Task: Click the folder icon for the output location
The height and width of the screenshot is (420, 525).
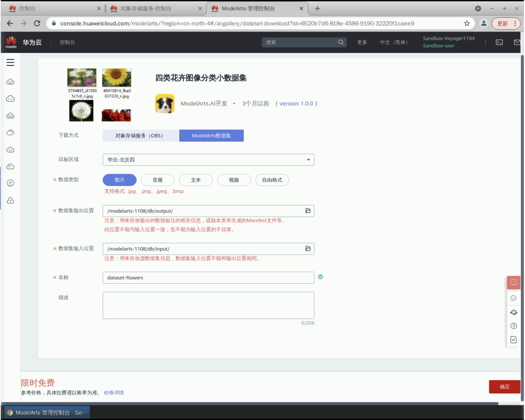Action: (308, 211)
